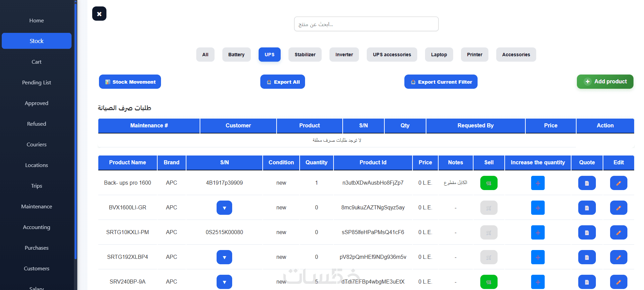Click greyed sell cart icon for BVX1600LI-GR
This screenshot has height=290, width=644.
tap(489, 208)
